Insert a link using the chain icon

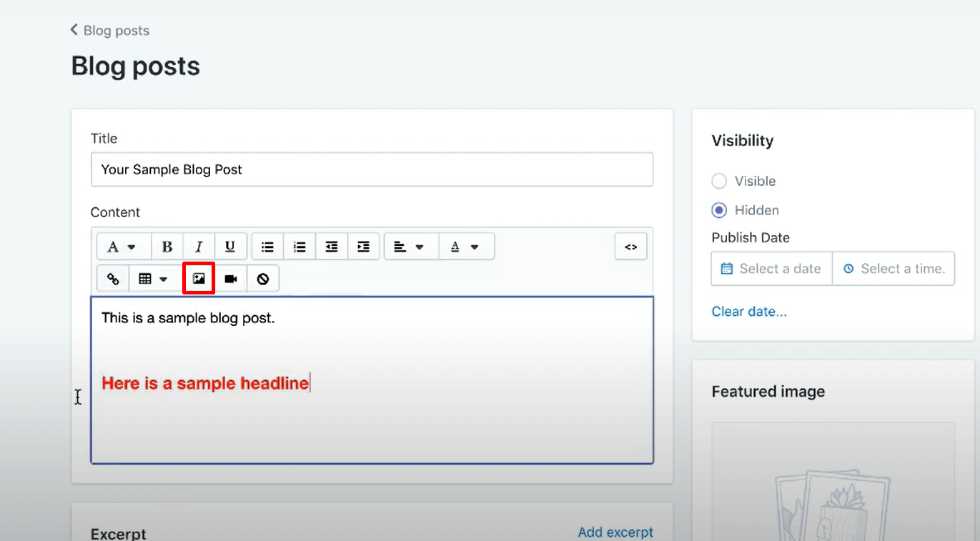tap(113, 279)
